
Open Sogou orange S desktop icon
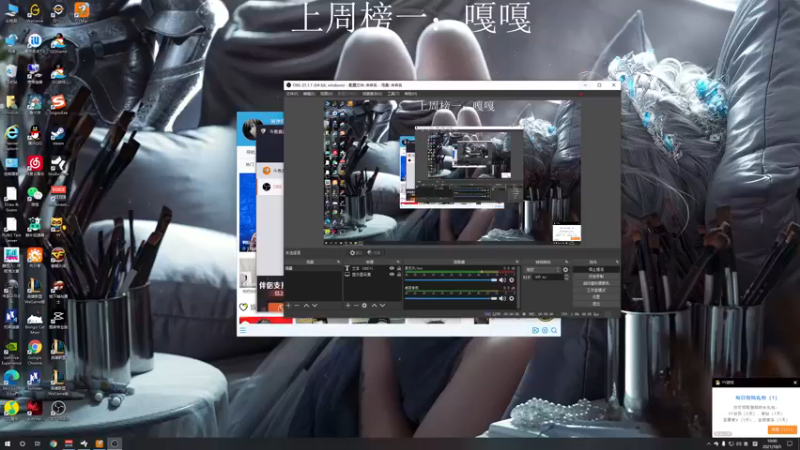point(58,104)
